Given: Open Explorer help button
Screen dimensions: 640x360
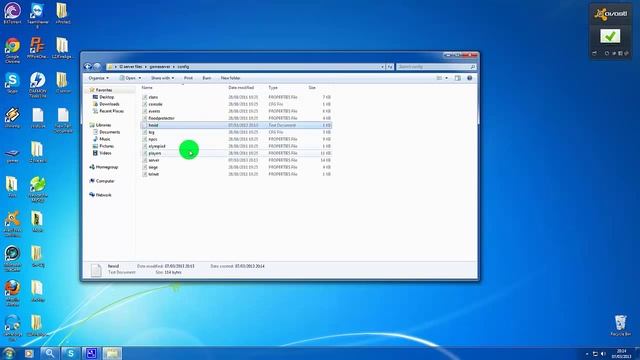Looking at the screenshot, I should click(x=469, y=78).
